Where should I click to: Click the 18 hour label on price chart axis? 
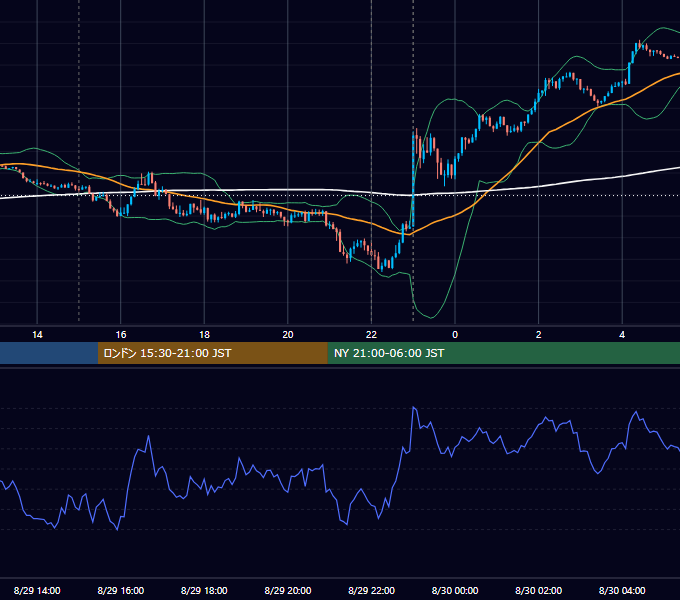tap(204, 335)
